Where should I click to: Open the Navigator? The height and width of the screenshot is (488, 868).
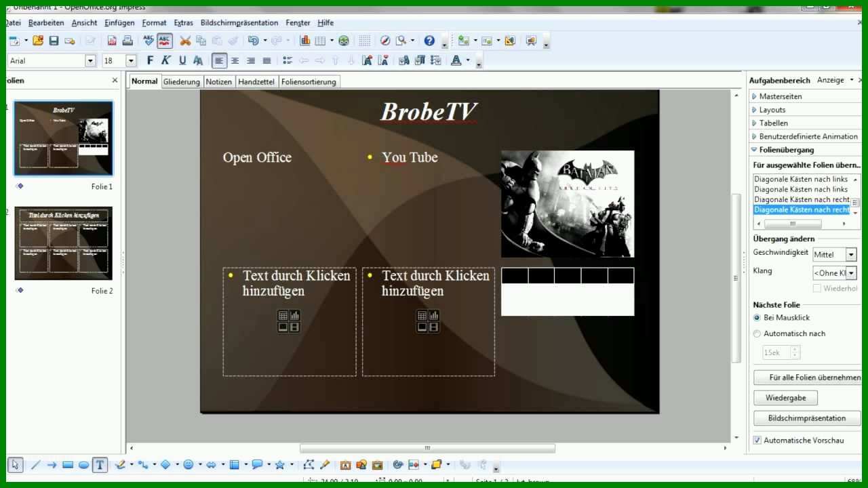385,41
